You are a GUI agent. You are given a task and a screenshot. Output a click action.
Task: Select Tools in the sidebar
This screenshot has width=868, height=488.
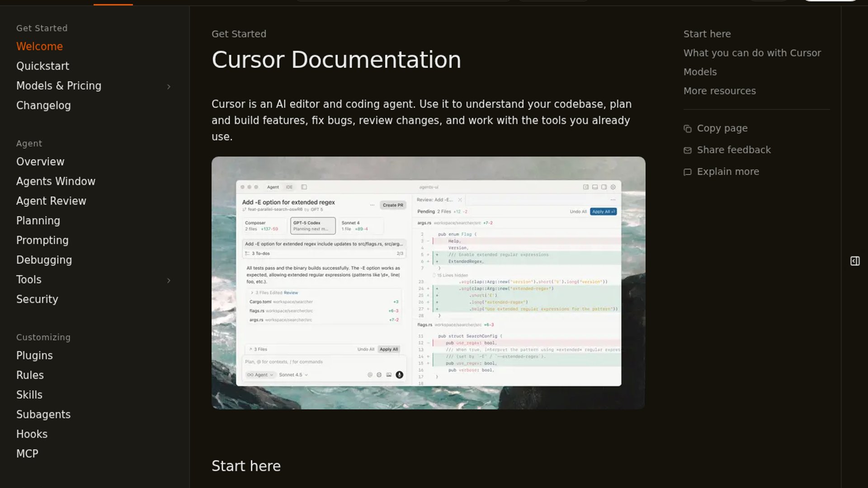pyautogui.click(x=28, y=280)
